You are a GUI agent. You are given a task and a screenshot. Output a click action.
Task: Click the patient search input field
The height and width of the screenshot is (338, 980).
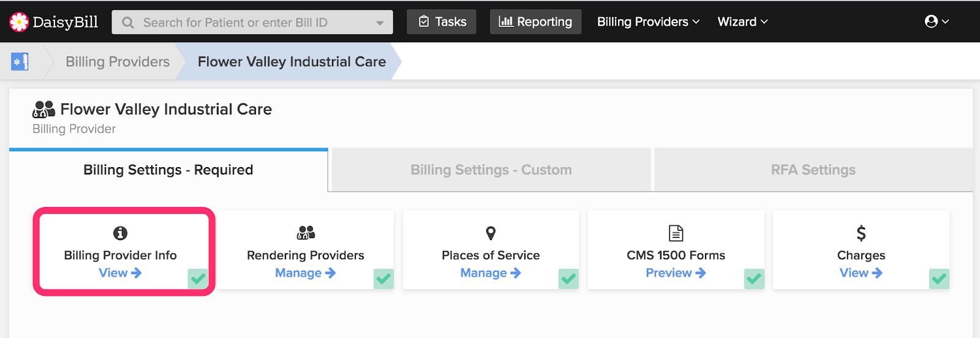(252, 23)
